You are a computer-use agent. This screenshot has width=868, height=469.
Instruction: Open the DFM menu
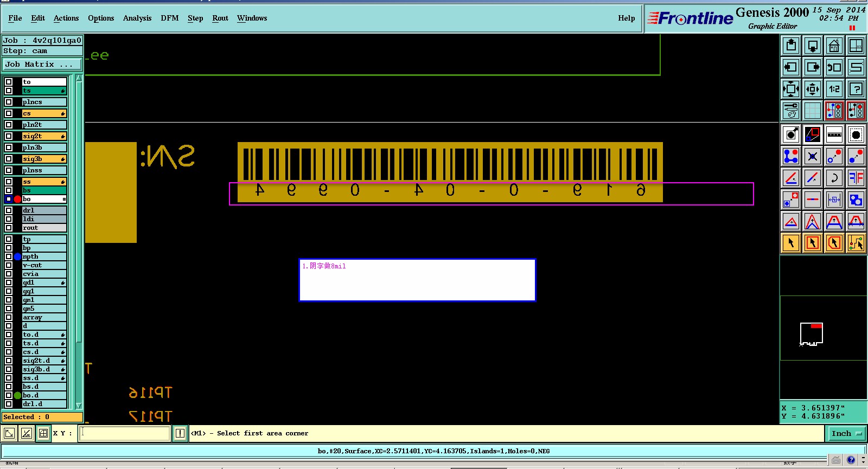pos(170,18)
